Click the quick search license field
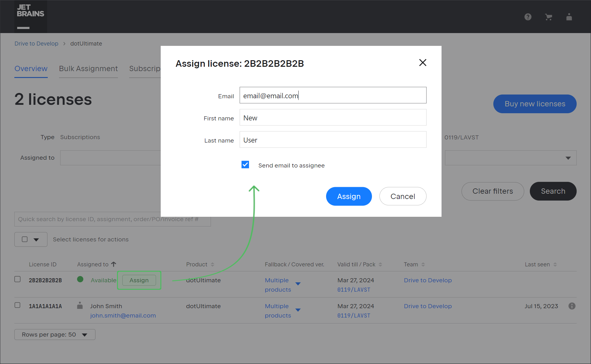Viewport: 591px width, 364px height. coord(113,219)
